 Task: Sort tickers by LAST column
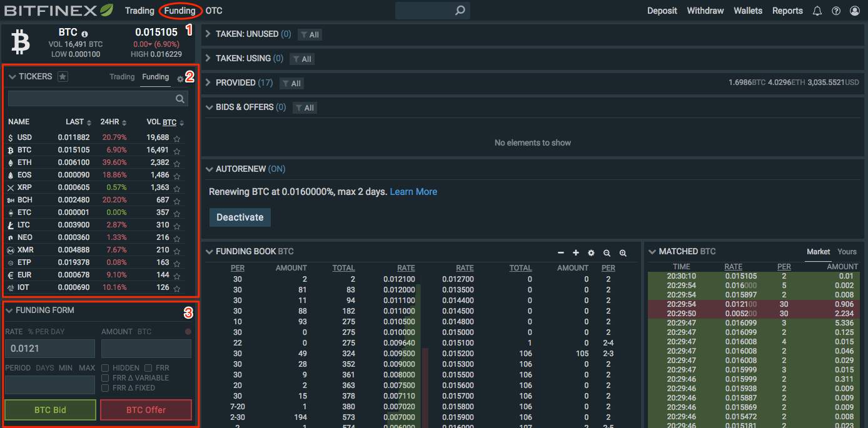pos(78,122)
